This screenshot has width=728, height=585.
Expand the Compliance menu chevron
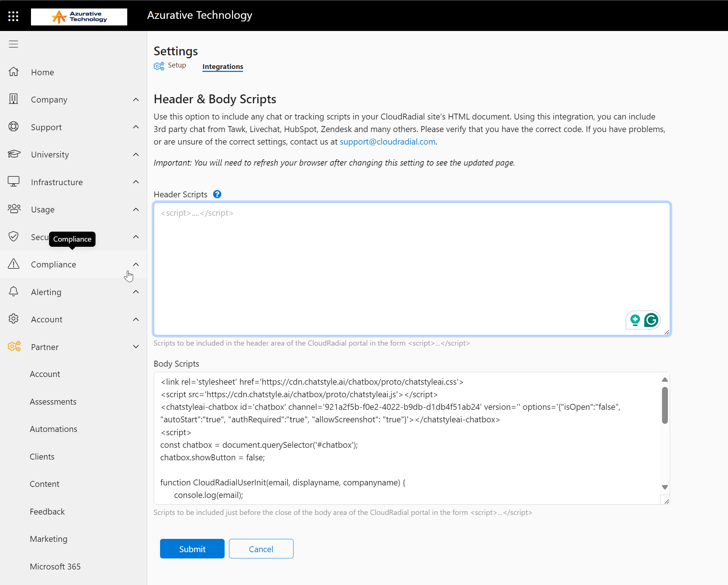coord(136,264)
